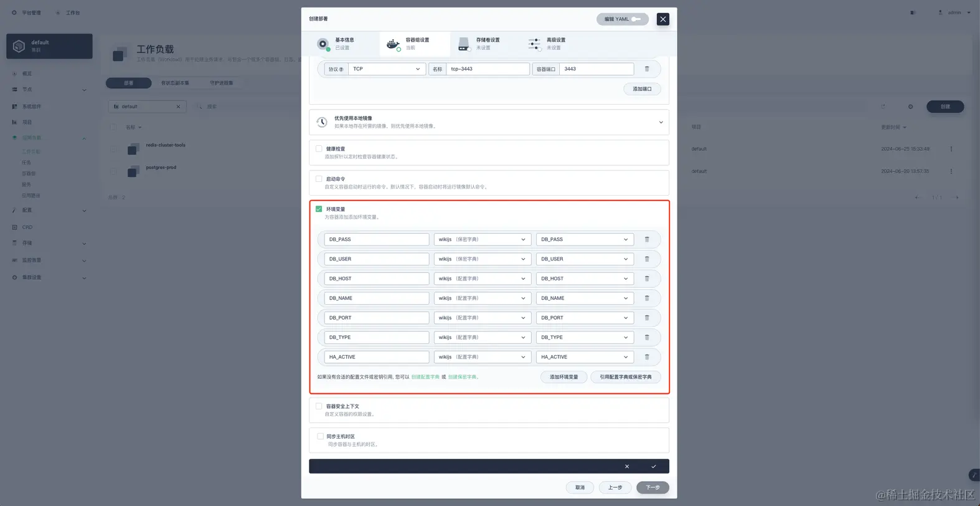Click the 高级设置 sliders step icon
Screen dimensions: 980x506
(534, 44)
